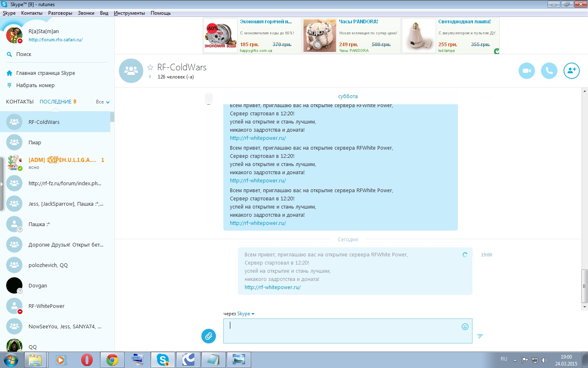Open the Разговоры menu
The height and width of the screenshot is (368, 588).
click(x=60, y=13)
